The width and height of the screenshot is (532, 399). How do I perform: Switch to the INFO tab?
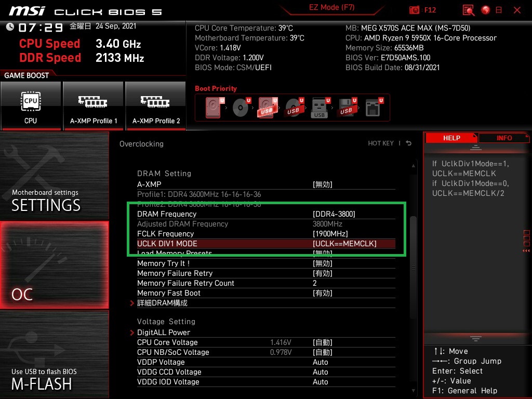point(504,138)
